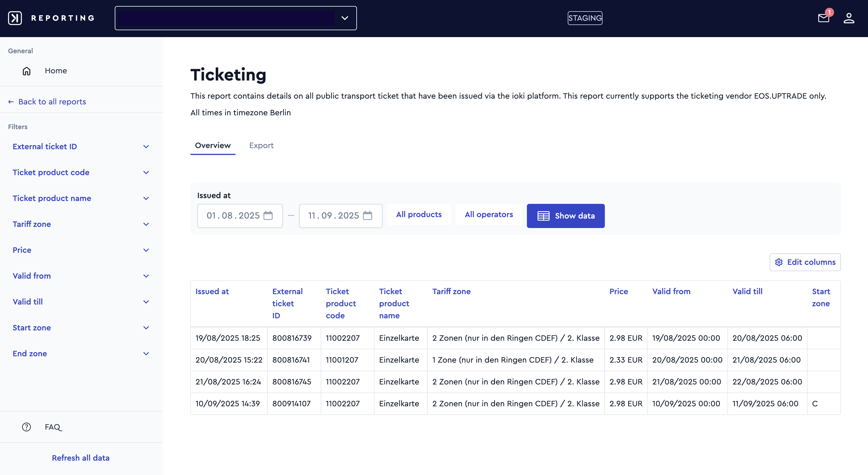Click the Show data button
The image size is (868, 475).
pyautogui.click(x=565, y=216)
